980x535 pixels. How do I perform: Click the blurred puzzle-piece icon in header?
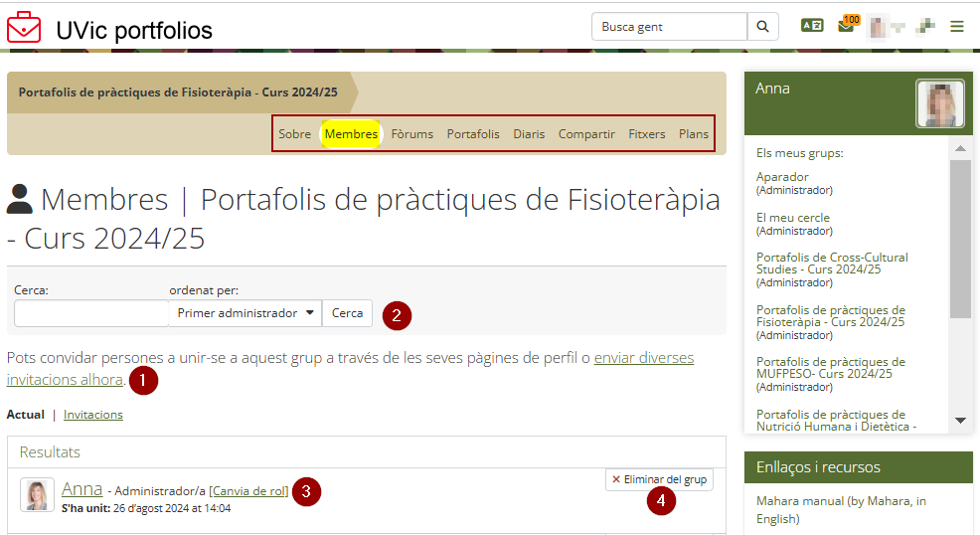[925, 26]
